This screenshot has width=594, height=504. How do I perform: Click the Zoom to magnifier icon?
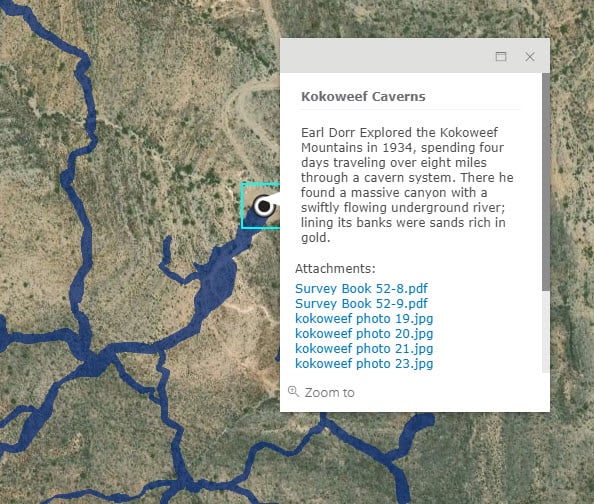[294, 391]
